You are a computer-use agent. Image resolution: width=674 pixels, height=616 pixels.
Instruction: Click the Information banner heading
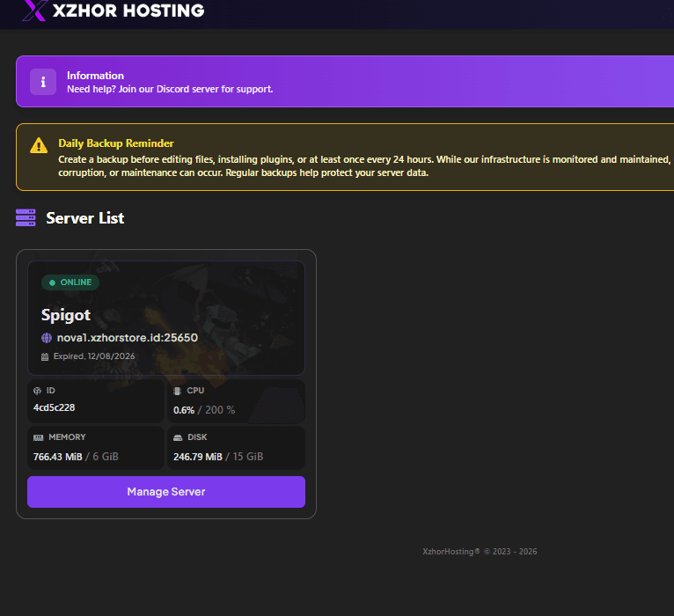[95, 76]
